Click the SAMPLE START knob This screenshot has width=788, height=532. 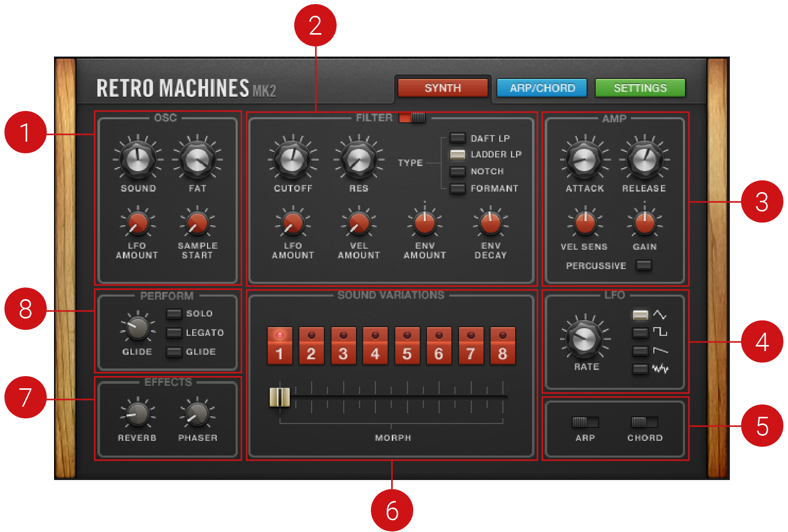pos(197,223)
